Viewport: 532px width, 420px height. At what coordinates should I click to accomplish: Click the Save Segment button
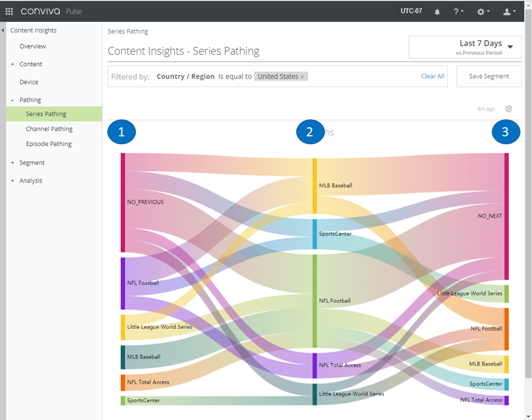tap(489, 76)
